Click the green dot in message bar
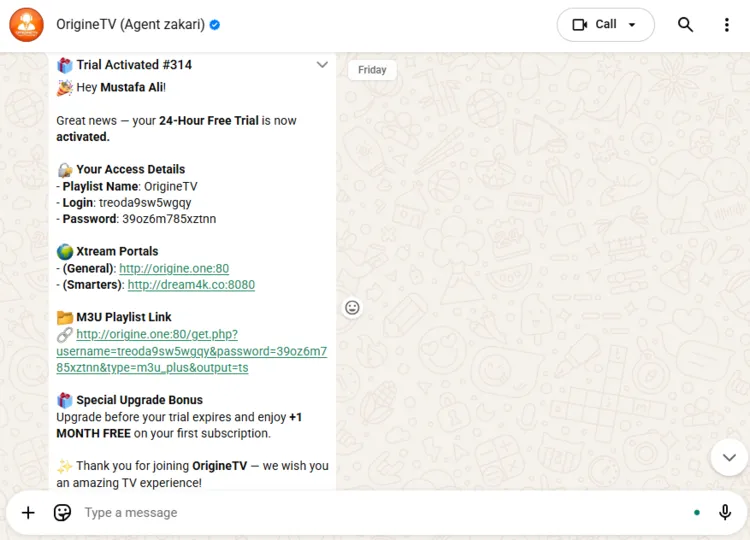 [x=697, y=513]
